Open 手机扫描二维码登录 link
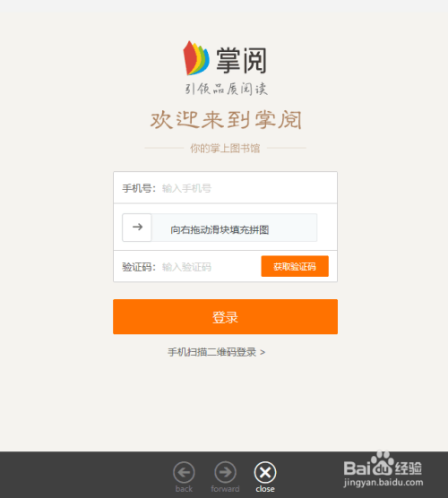Viewport: 448px width, 498px height. click(x=212, y=352)
